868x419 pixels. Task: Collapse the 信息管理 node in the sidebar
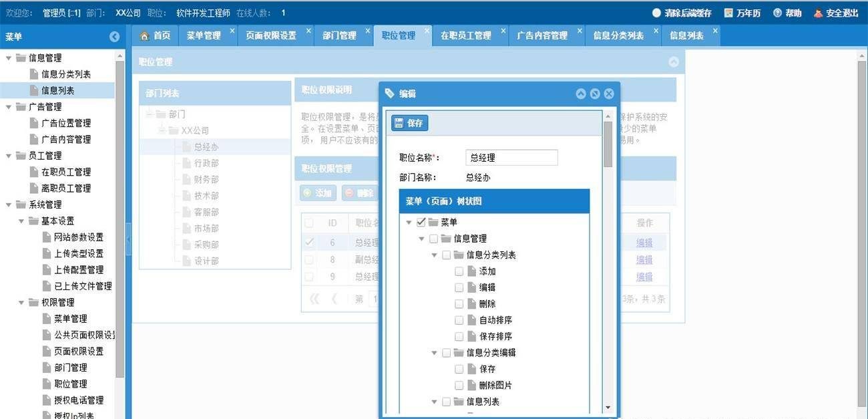(x=9, y=58)
